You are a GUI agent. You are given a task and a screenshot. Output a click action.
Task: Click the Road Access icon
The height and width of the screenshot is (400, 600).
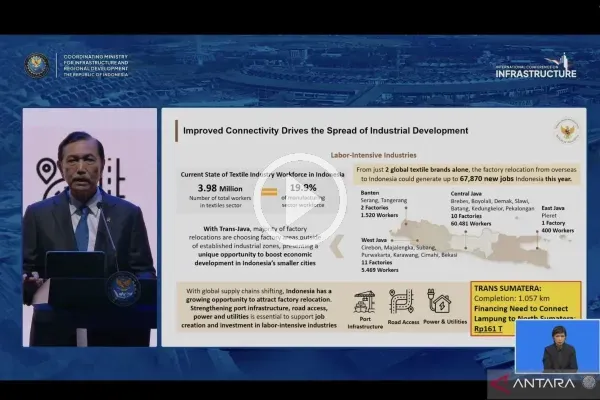(x=401, y=302)
